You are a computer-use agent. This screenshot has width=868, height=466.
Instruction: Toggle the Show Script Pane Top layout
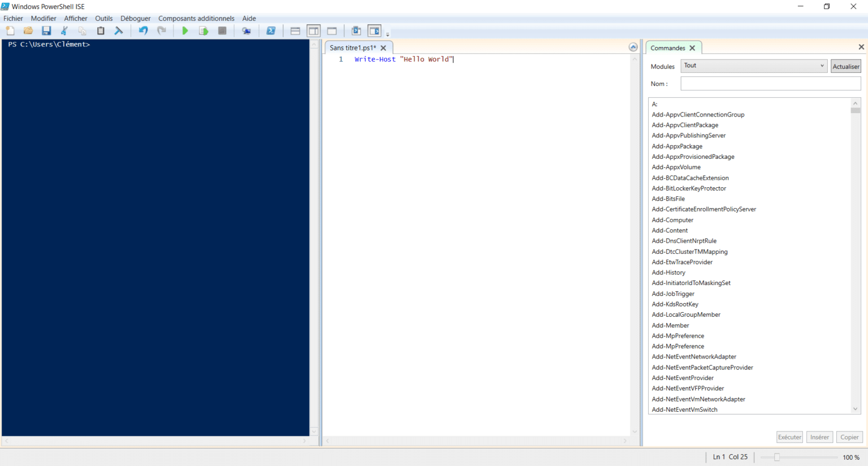pyautogui.click(x=295, y=31)
